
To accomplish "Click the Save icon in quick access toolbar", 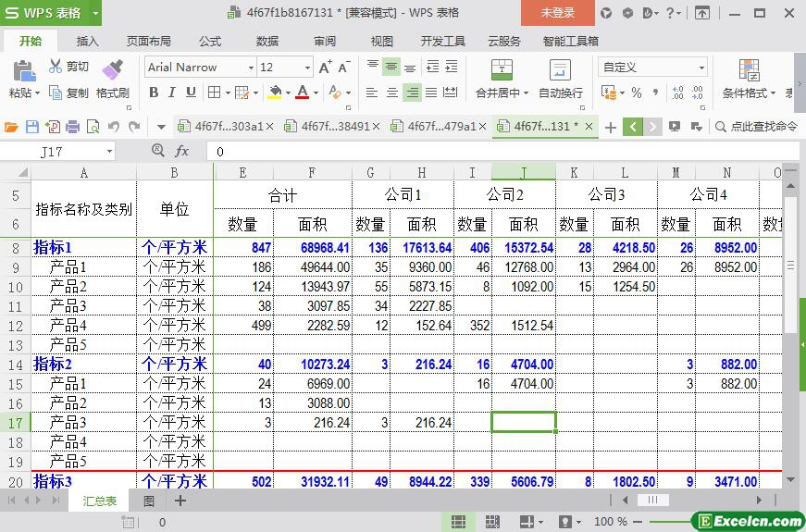I will pyautogui.click(x=32, y=127).
